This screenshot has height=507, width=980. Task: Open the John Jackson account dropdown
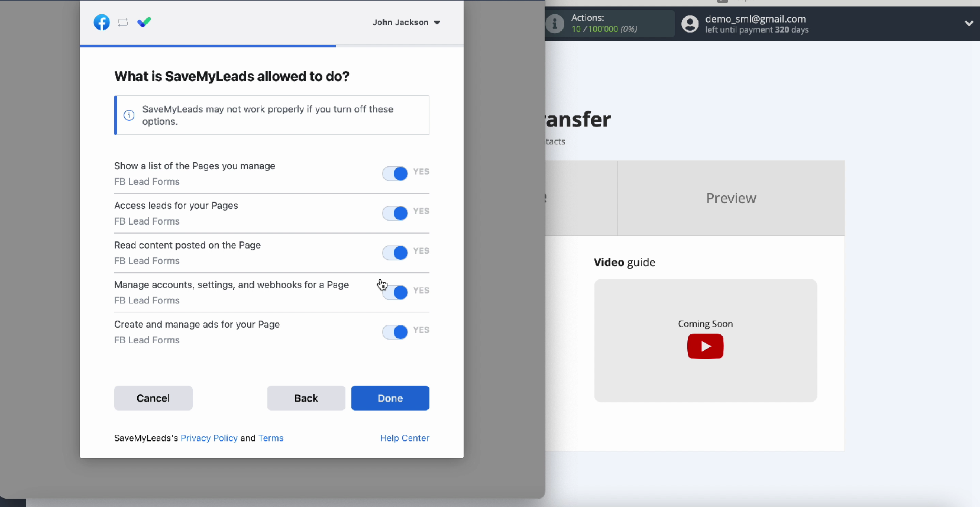point(406,22)
